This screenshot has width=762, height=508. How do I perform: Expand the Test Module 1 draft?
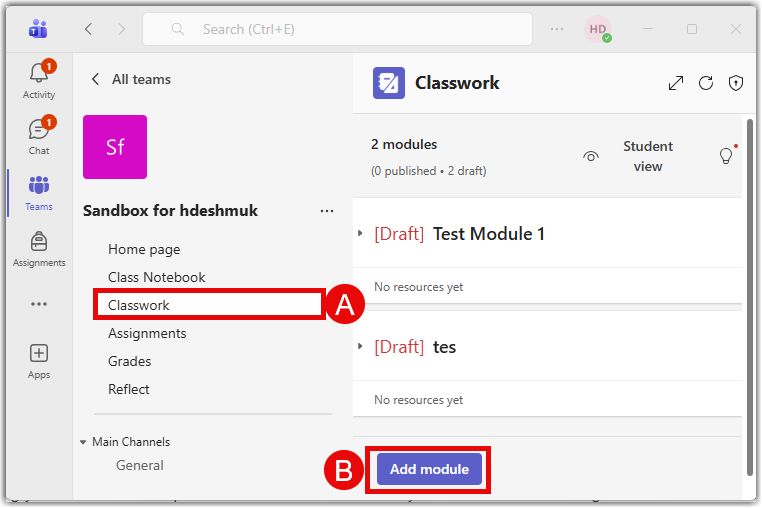(360, 233)
